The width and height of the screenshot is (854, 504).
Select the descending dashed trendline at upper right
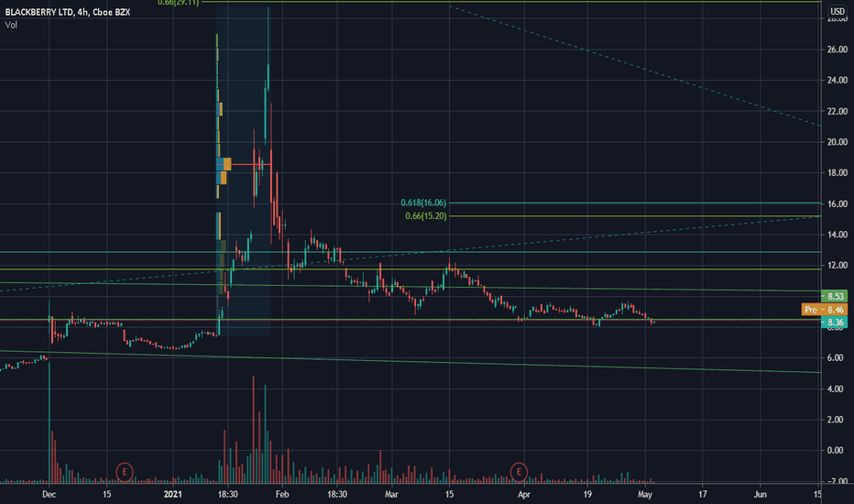coord(634,66)
